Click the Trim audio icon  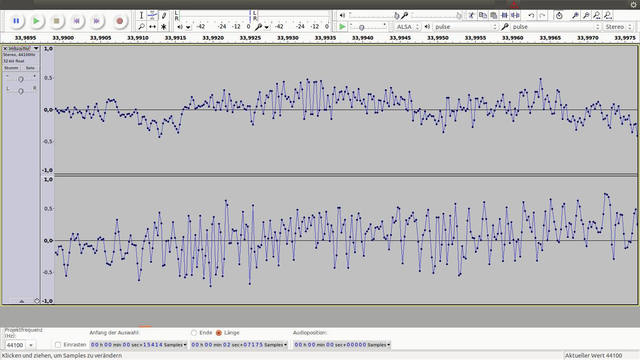504,16
